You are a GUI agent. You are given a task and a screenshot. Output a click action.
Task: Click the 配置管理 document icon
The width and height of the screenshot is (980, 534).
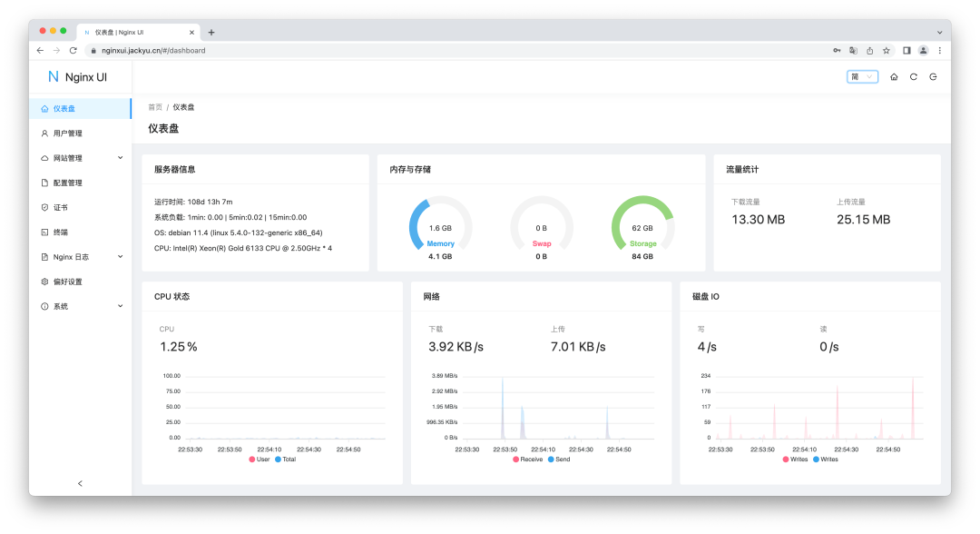(43, 182)
